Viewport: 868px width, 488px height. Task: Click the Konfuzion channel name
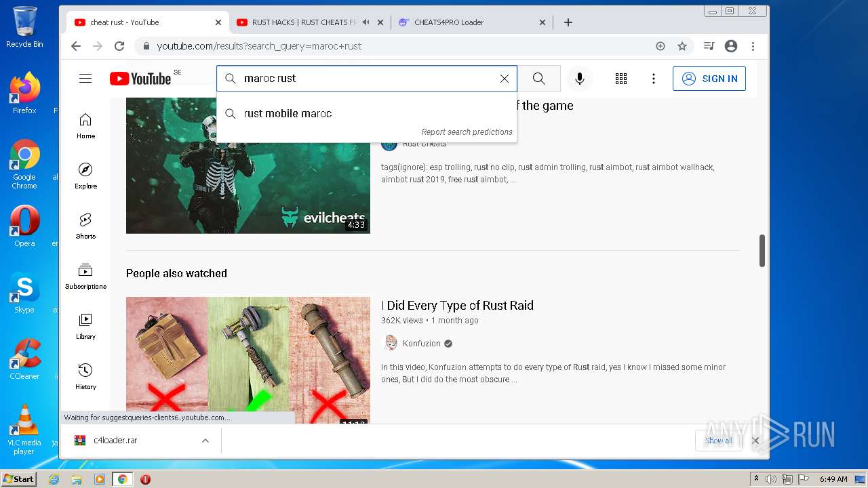pyautogui.click(x=422, y=344)
